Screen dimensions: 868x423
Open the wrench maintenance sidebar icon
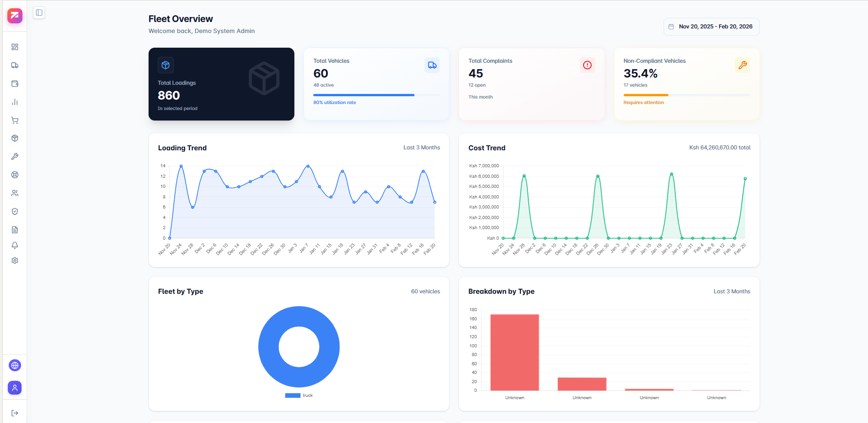(15, 156)
